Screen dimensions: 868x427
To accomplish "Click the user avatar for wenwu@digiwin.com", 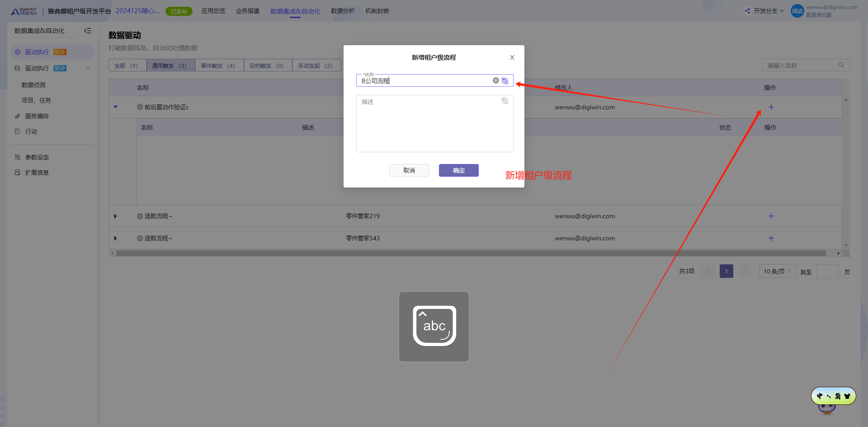I will tap(797, 11).
